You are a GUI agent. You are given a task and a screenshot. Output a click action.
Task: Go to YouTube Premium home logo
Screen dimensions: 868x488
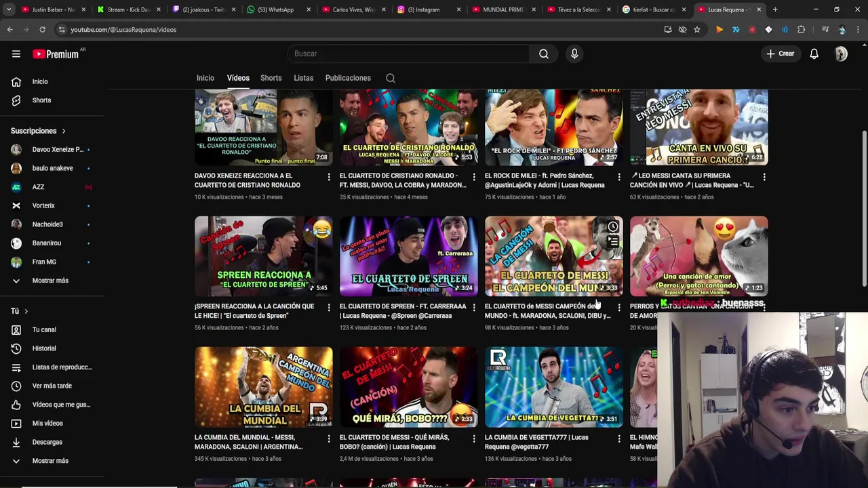click(x=57, y=54)
